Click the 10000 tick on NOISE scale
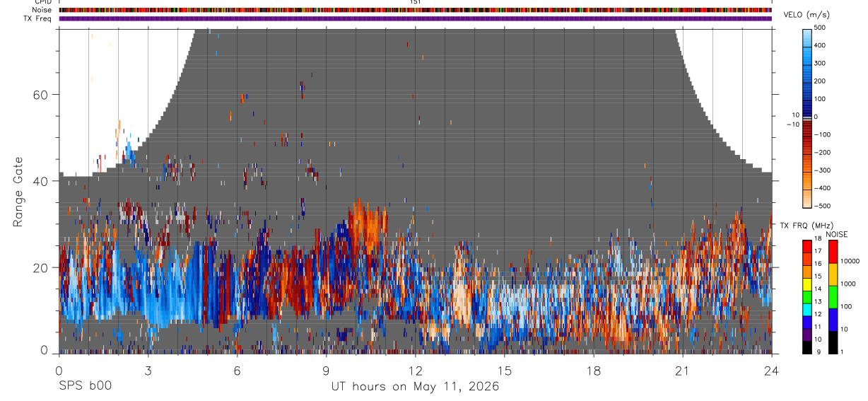The width and height of the screenshot is (868, 401). point(851,261)
